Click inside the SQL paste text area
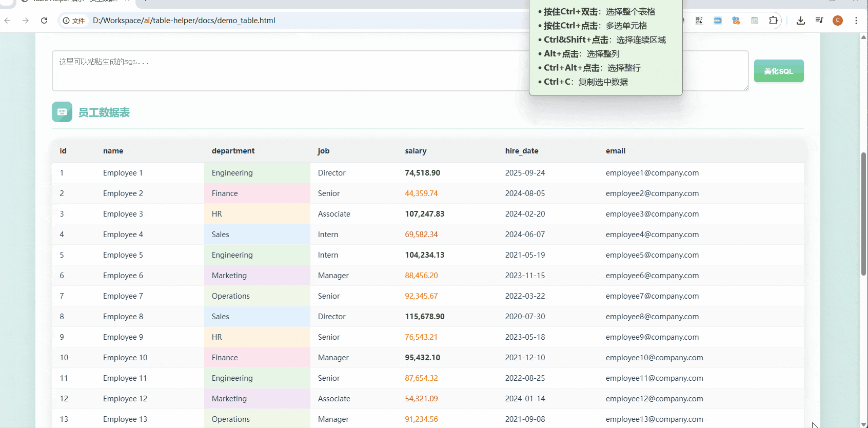 click(287, 71)
